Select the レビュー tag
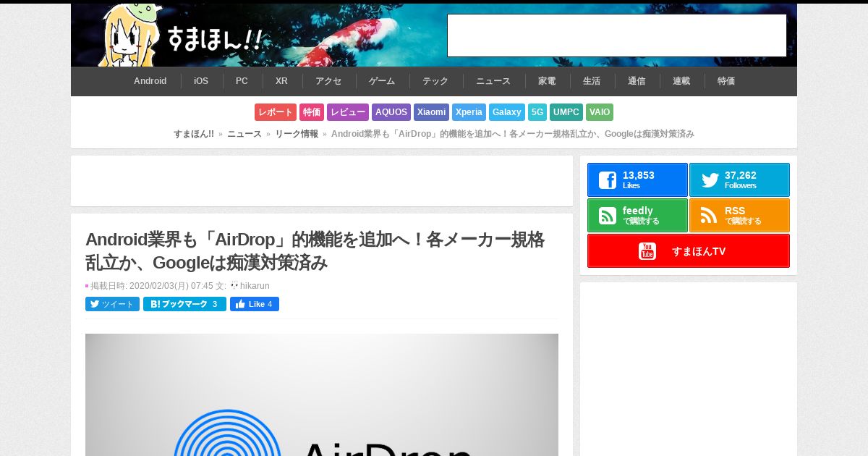Image resolution: width=868 pixels, height=456 pixels. coord(348,112)
